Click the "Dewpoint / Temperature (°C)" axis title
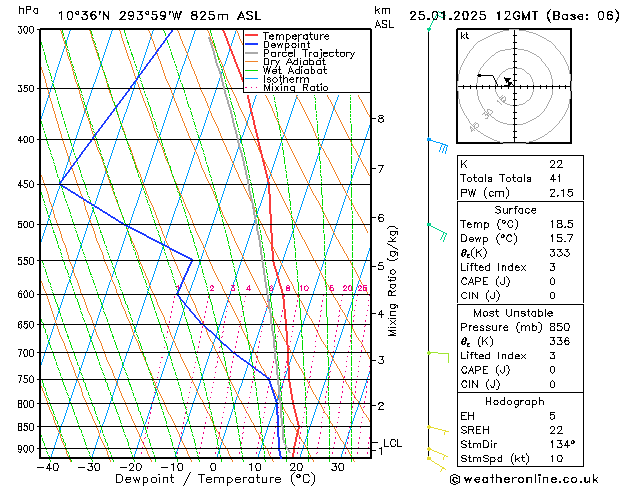Image resolution: width=629 pixels, height=486 pixels. [215, 479]
